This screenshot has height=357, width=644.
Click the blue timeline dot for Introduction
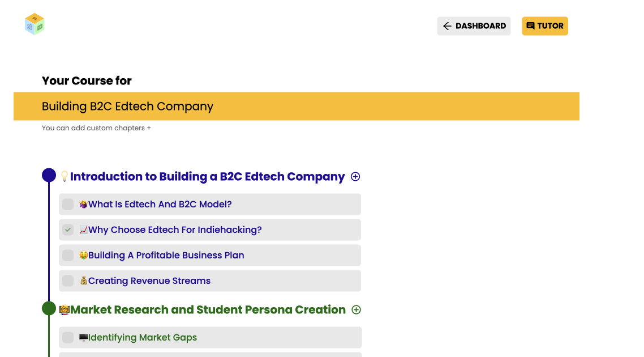pyautogui.click(x=49, y=175)
